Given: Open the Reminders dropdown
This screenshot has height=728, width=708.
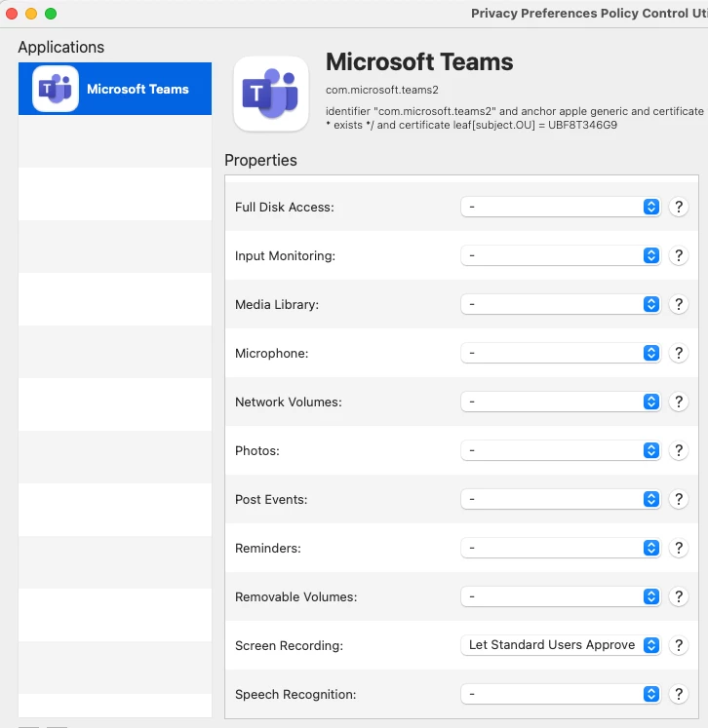Looking at the screenshot, I should click(x=561, y=548).
